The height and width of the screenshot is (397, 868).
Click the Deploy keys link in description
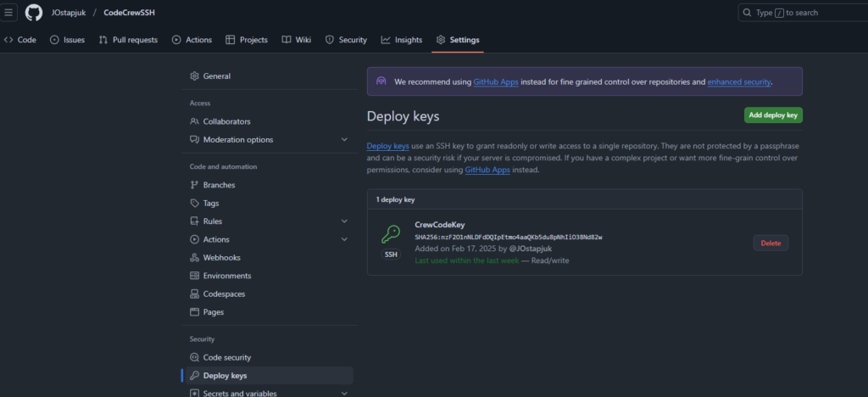point(388,146)
